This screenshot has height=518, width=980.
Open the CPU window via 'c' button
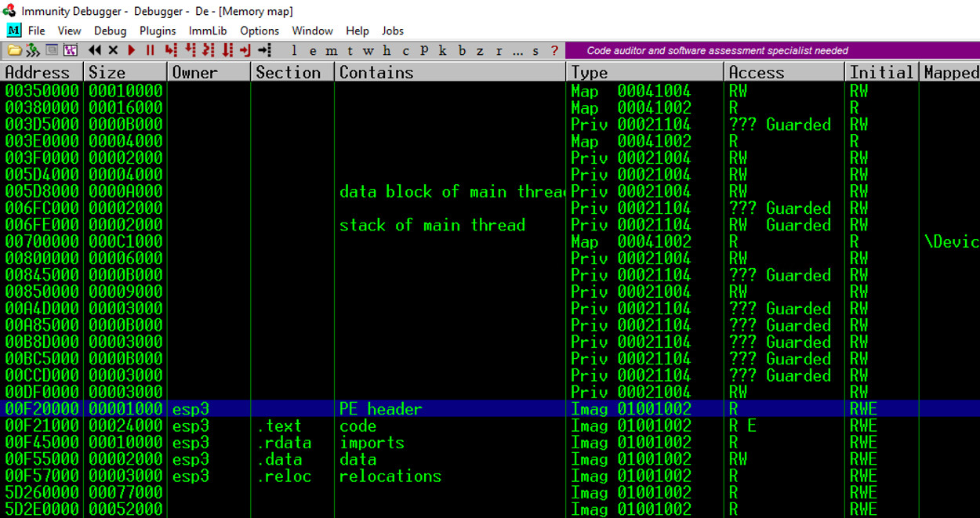pyautogui.click(x=405, y=51)
